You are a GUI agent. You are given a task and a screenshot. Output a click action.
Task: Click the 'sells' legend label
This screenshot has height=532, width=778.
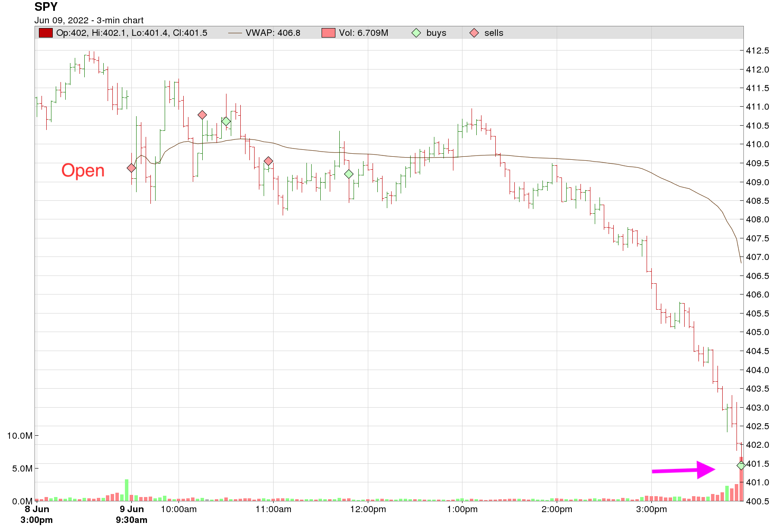[x=494, y=33]
